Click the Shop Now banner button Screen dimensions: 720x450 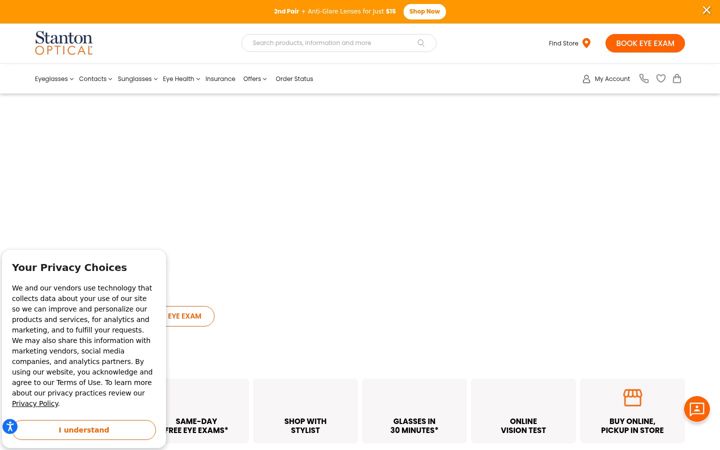click(x=424, y=11)
